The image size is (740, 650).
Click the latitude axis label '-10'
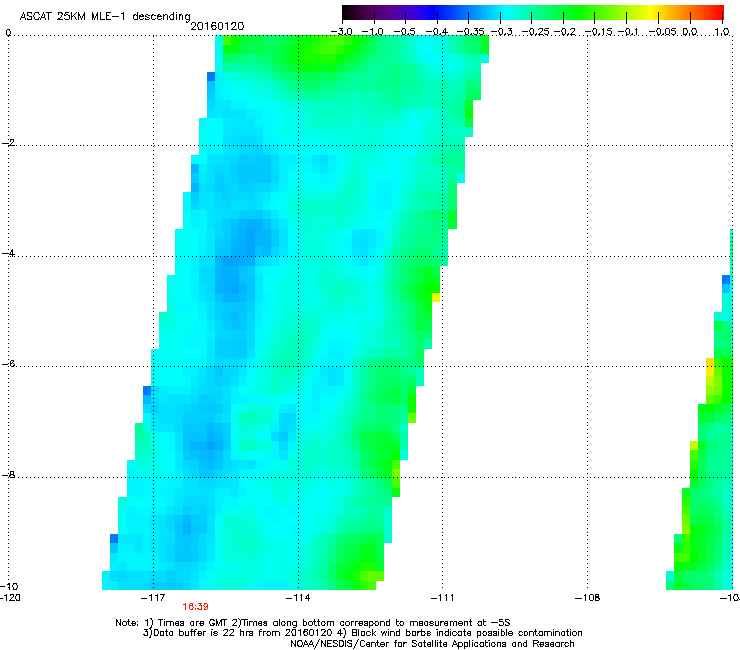9,586
